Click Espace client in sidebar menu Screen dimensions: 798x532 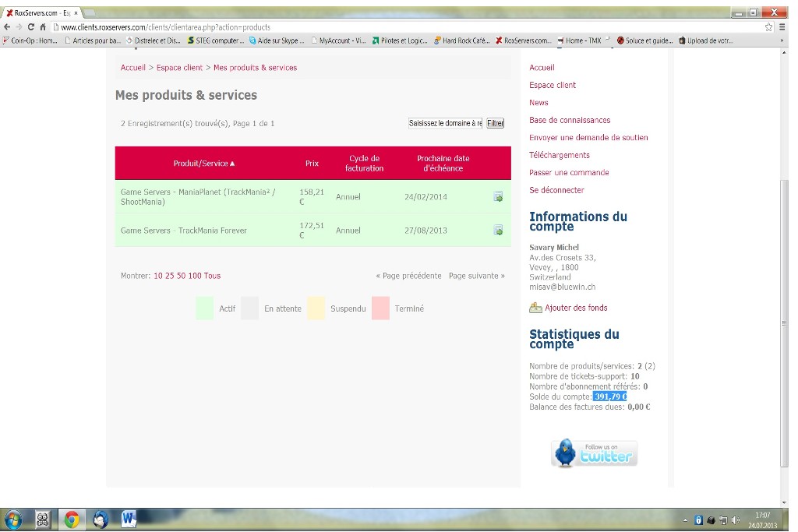pyautogui.click(x=553, y=85)
